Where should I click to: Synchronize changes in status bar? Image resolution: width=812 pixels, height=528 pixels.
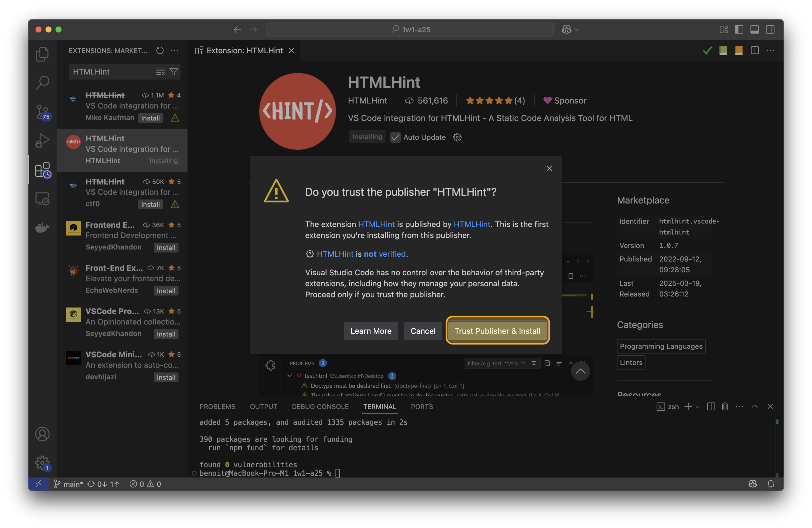tap(103, 484)
